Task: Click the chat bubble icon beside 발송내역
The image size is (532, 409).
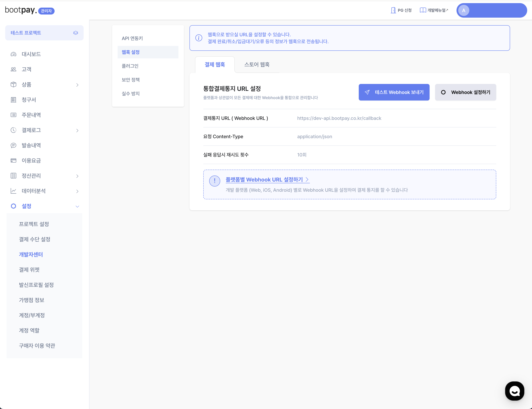Action: point(13,145)
